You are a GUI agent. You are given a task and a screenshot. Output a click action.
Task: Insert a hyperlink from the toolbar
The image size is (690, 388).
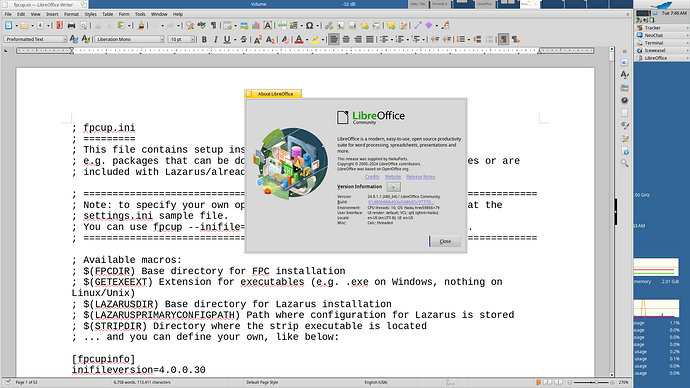(329, 26)
